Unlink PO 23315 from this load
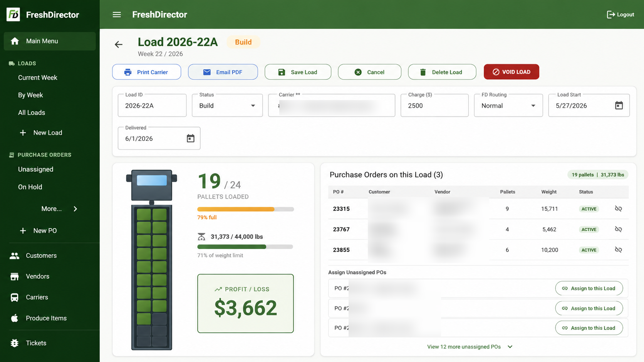This screenshot has width=644, height=362. 618,209
